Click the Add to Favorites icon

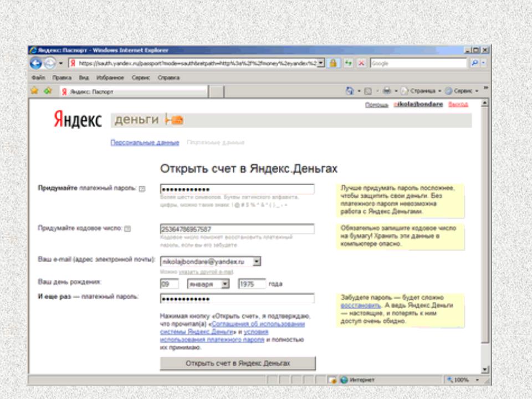coord(48,90)
